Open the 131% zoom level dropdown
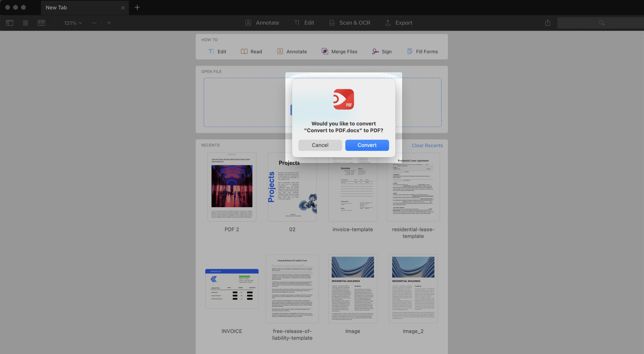The height and width of the screenshot is (354, 644). coord(73,23)
